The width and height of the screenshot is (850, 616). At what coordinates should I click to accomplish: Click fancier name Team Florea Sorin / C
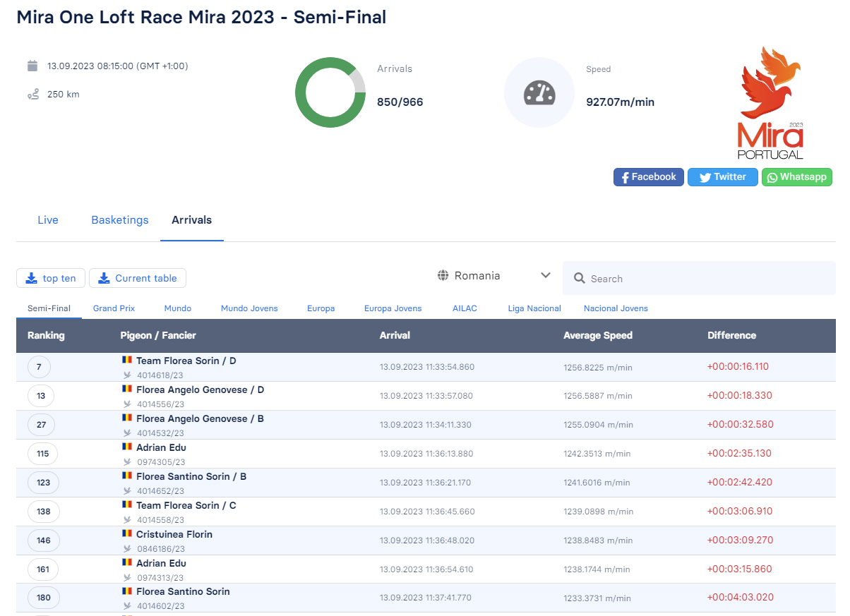[x=186, y=505]
